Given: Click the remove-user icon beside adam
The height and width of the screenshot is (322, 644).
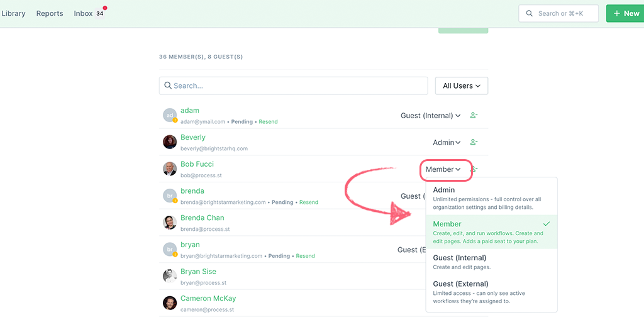Looking at the screenshot, I should pyautogui.click(x=474, y=116).
